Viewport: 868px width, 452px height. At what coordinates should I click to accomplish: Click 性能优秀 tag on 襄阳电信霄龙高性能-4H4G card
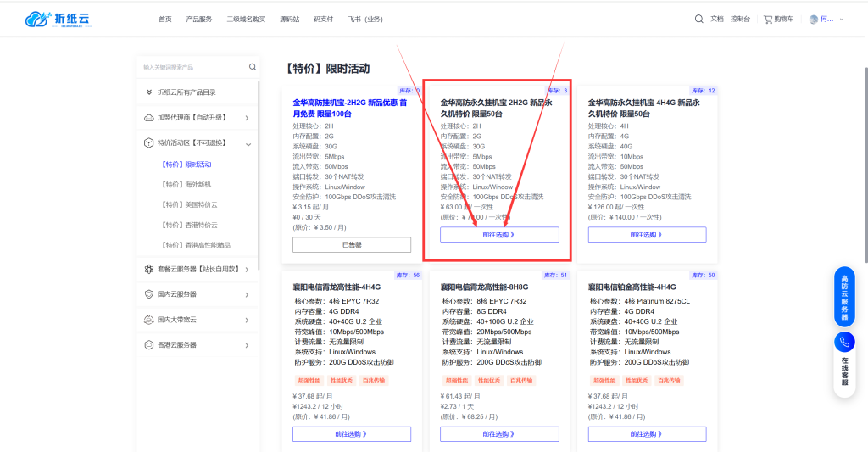[342, 381]
